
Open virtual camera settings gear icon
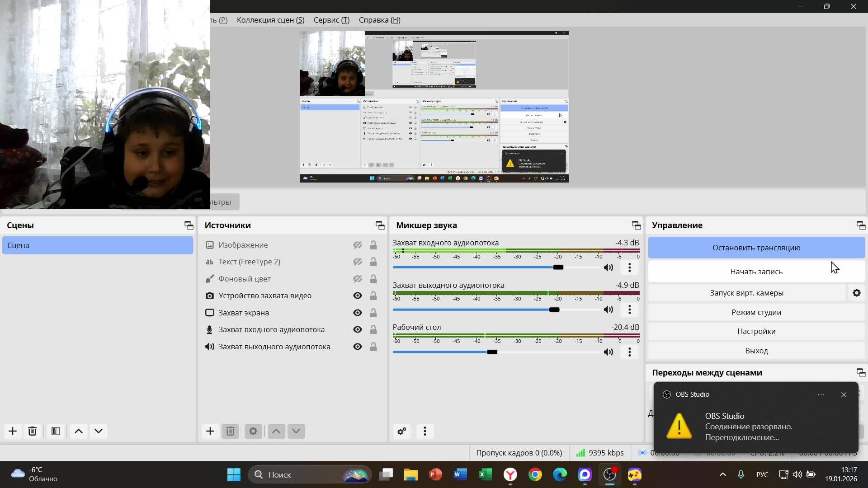(x=857, y=293)
